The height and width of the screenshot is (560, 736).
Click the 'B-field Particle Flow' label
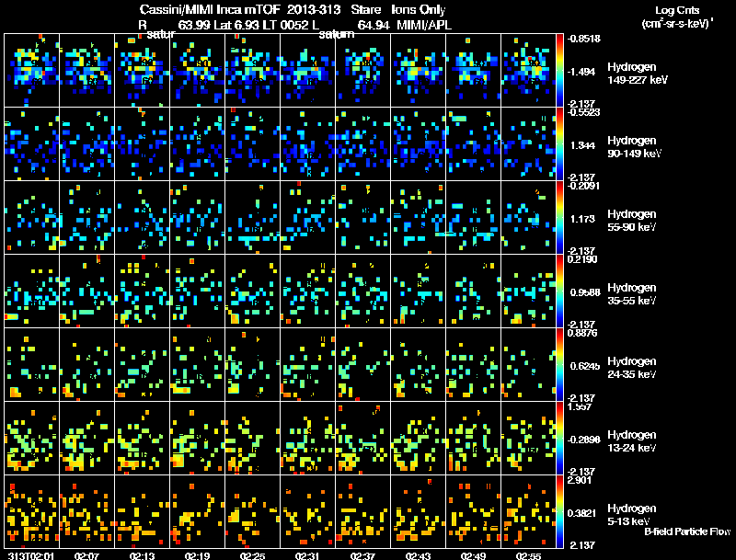click(x=687, y=531)
